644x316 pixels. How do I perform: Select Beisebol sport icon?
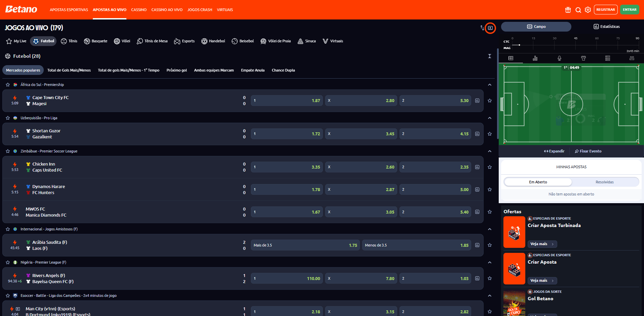coord(235,41)
